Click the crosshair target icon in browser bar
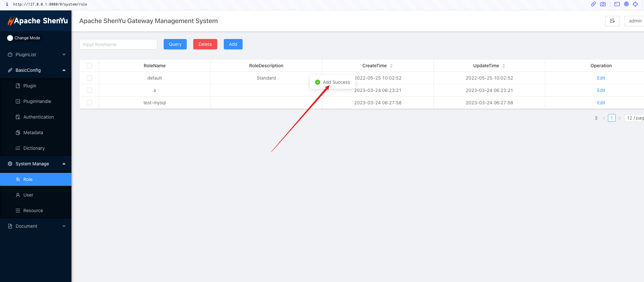The image size is (644, 282). click(x=636, y=4)
